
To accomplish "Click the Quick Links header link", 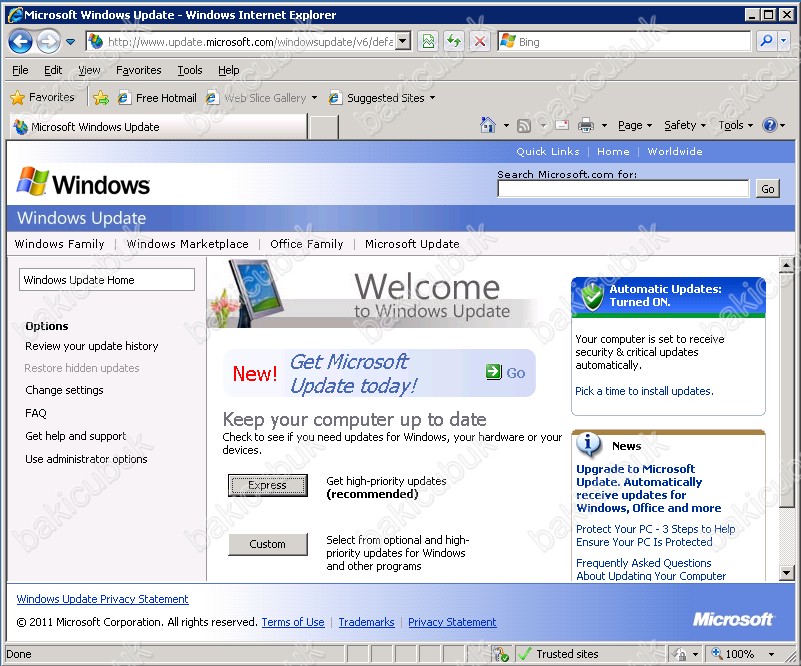I will [x=548, y=152].
